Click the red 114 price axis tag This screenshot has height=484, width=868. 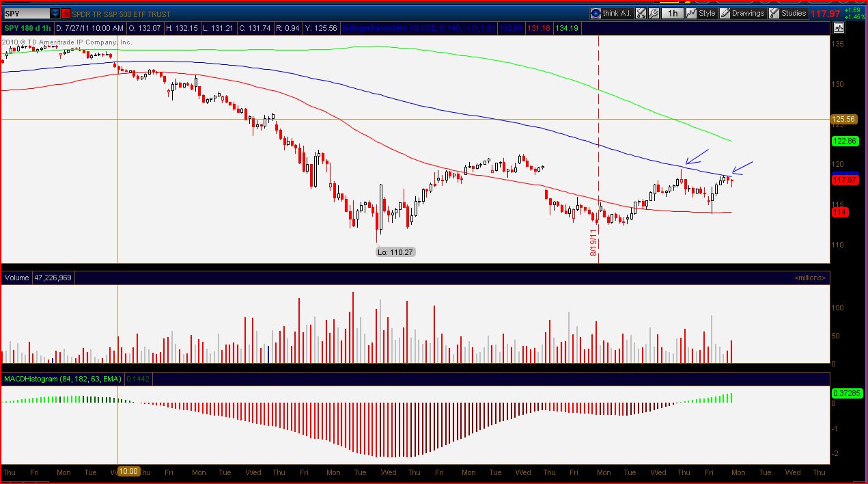[840, 212]
